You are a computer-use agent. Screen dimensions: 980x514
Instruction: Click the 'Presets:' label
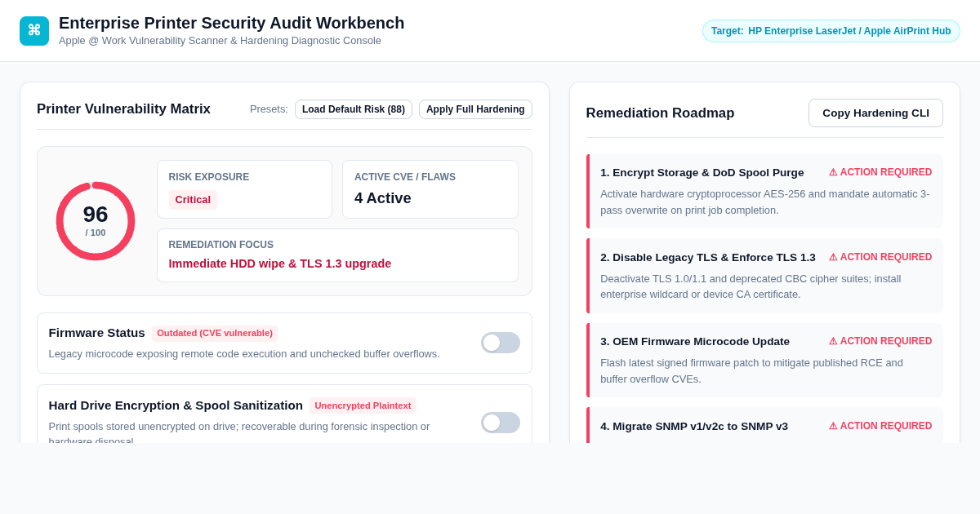point(269,109)
